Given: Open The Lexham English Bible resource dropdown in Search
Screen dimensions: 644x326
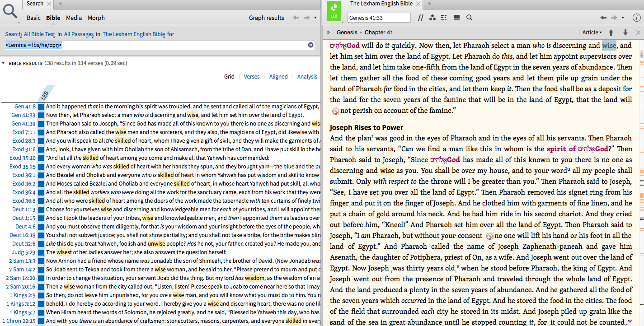Looking at the screenshot, I should 134,34.
